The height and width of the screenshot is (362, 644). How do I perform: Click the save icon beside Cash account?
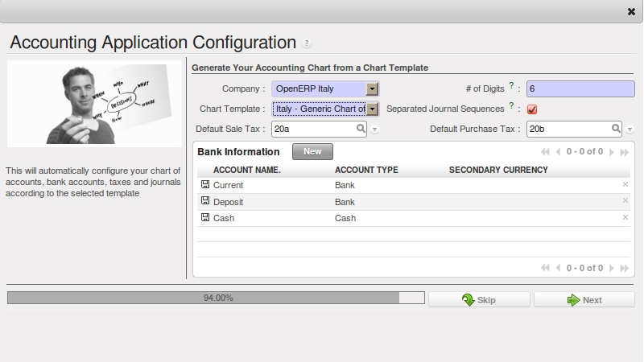coord(205,218)
